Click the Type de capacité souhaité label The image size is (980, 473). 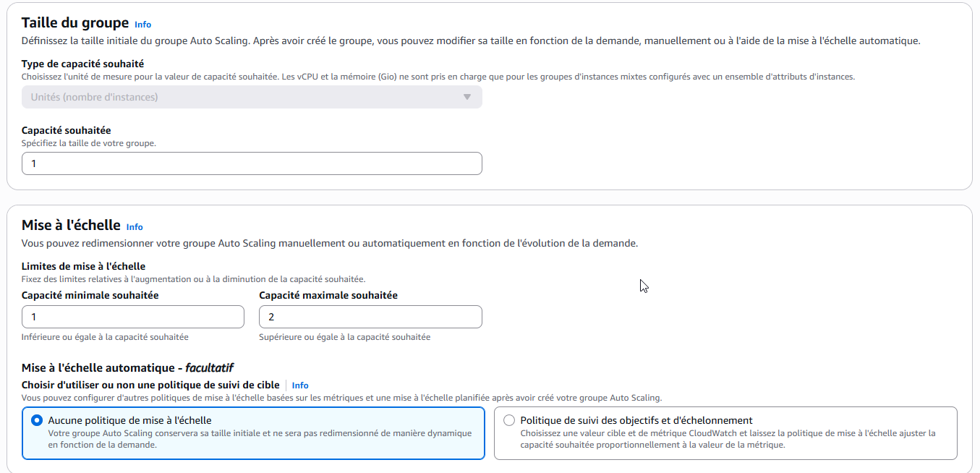click(x=82, y=64)
